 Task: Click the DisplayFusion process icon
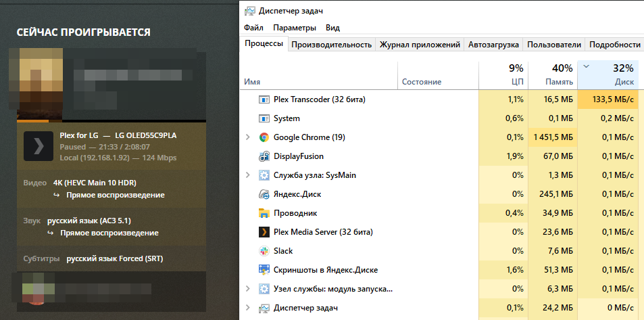click(x=264, y=156)
